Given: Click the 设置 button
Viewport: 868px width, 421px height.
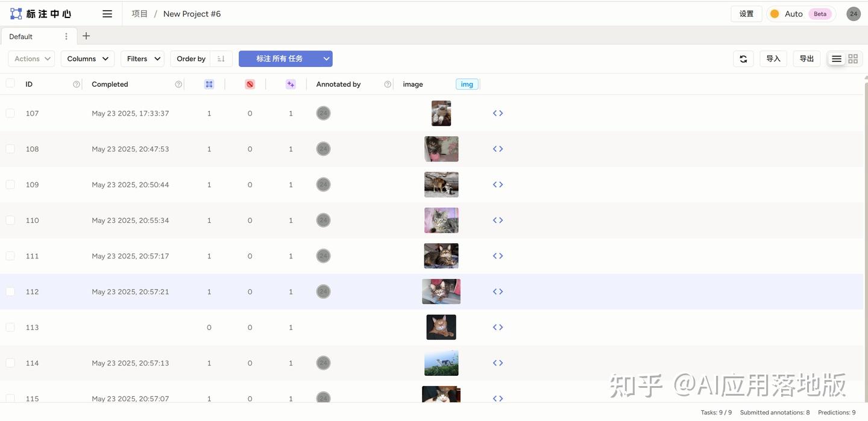Looking at the screenshot, I should point(746,14).
